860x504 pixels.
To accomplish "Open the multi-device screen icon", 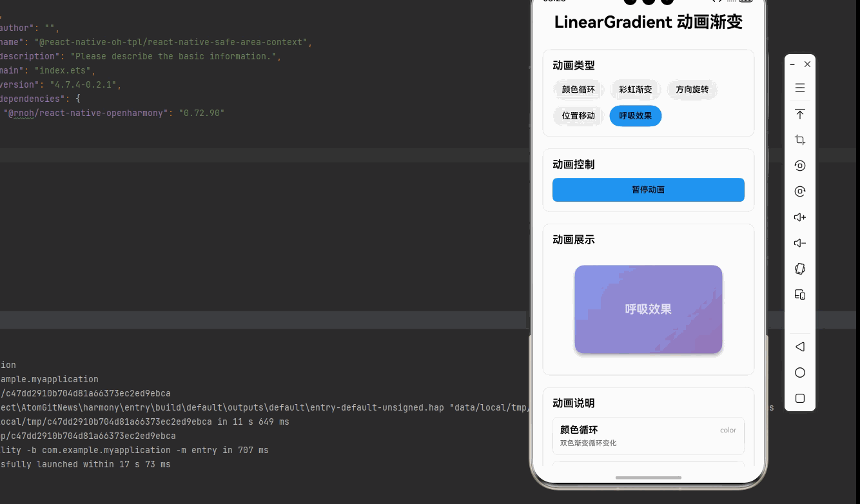I will (800, 295).
